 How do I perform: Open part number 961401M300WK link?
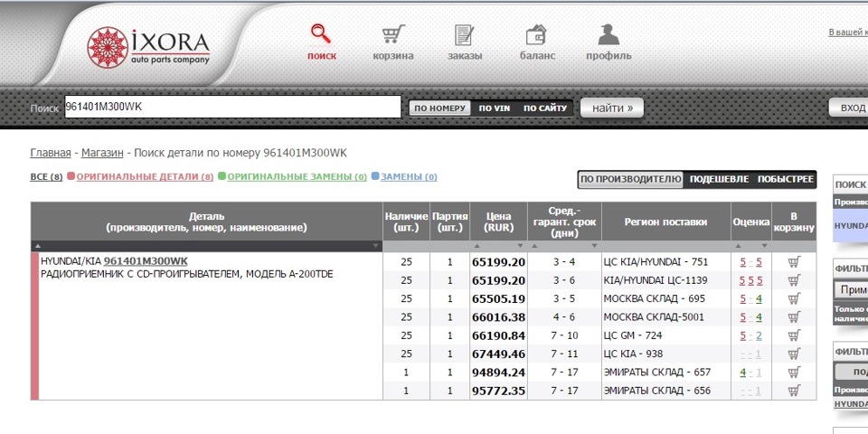pos(146,261)
